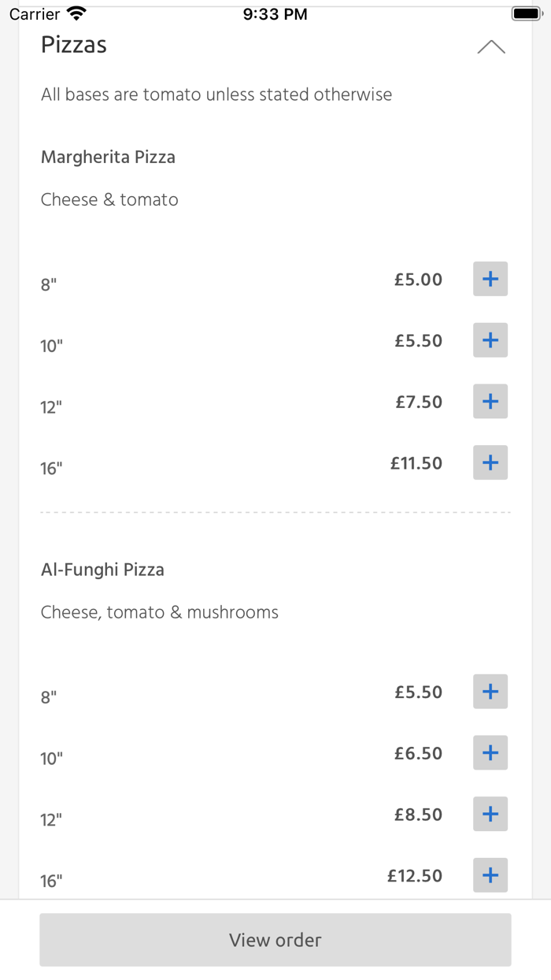Collapse the Pizzas section
The width and height of the screenshot is (551, 980).
(491, 47)
